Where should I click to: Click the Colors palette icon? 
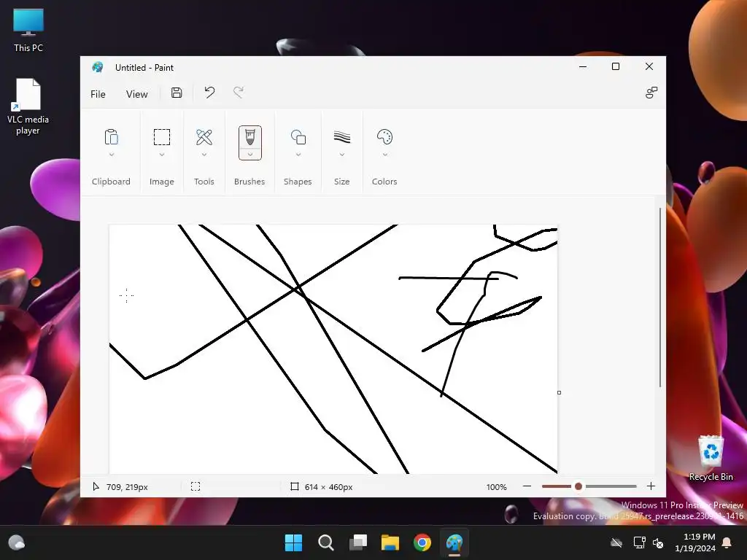point(385,137)
